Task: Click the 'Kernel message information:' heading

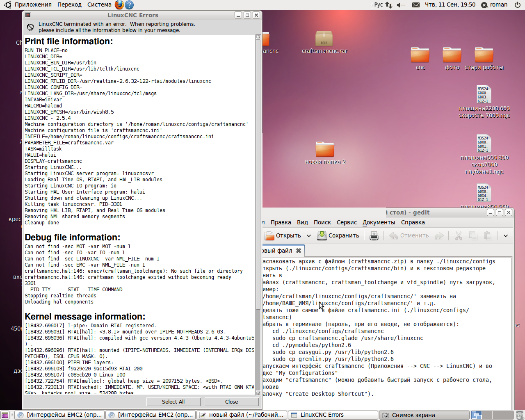Action: pos(85,317)
